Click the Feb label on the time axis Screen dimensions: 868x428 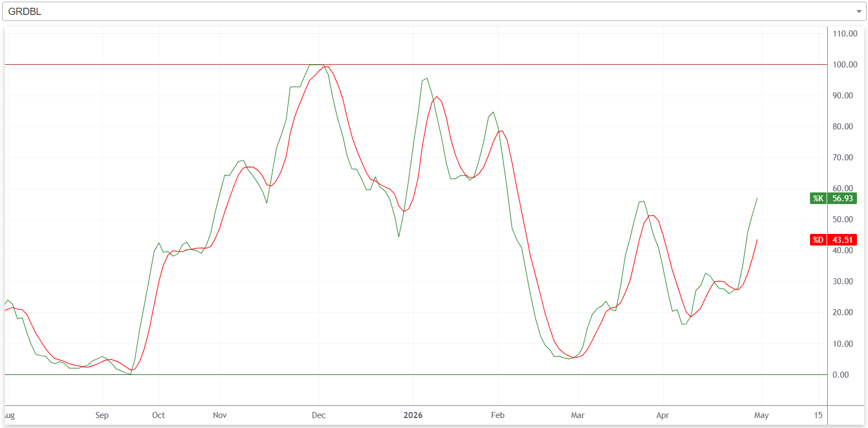coord(498,415)
